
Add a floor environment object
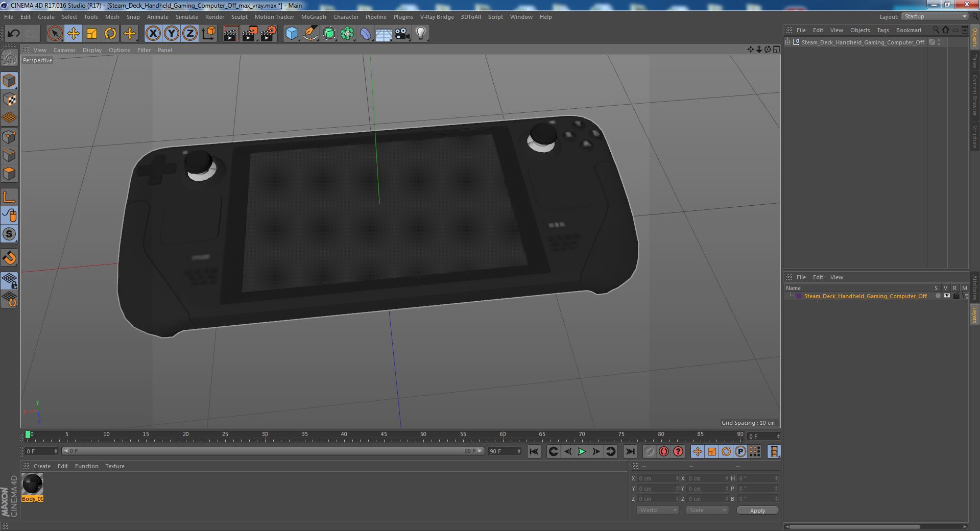[x=384, y=34]
